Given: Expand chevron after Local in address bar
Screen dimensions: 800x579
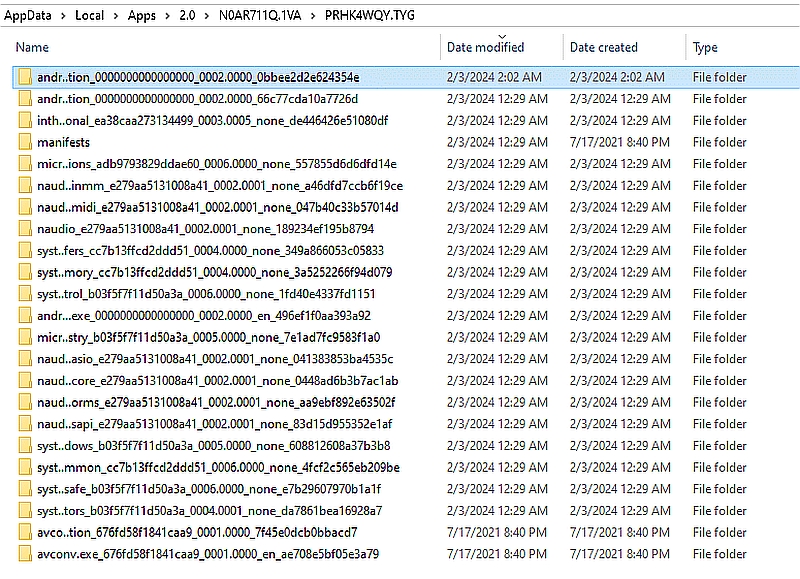Looking at the screenshot, I should (116, 16).
